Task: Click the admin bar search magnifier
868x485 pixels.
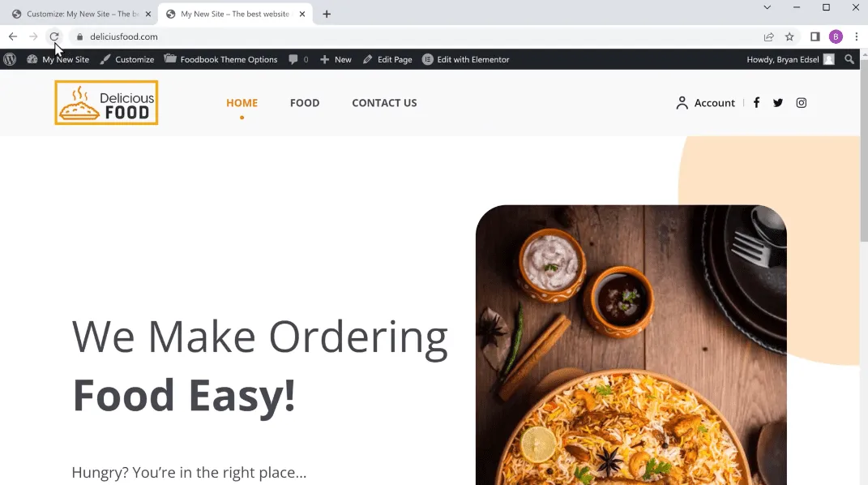Action: [849, 59]
